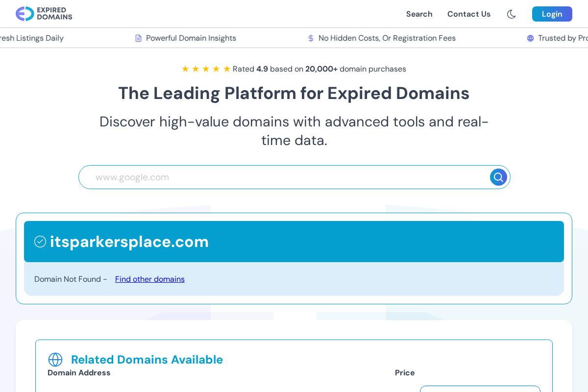Viewport: 588px width, 392px height.
Task: Click the Related Domains Available heading
Action: [x=147, y=359]
